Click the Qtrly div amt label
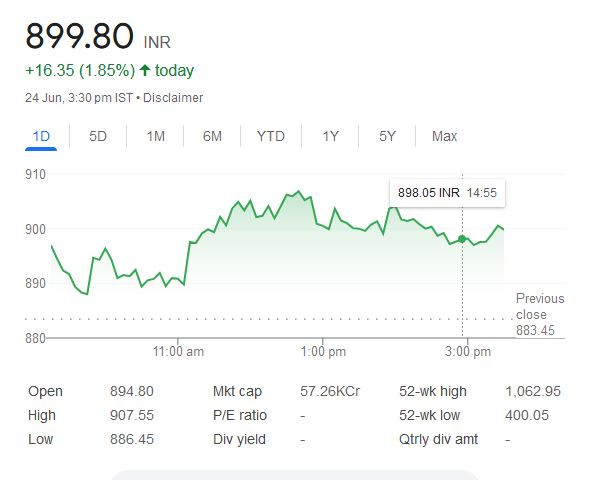The image size is (605, 480). click(439, 439)
